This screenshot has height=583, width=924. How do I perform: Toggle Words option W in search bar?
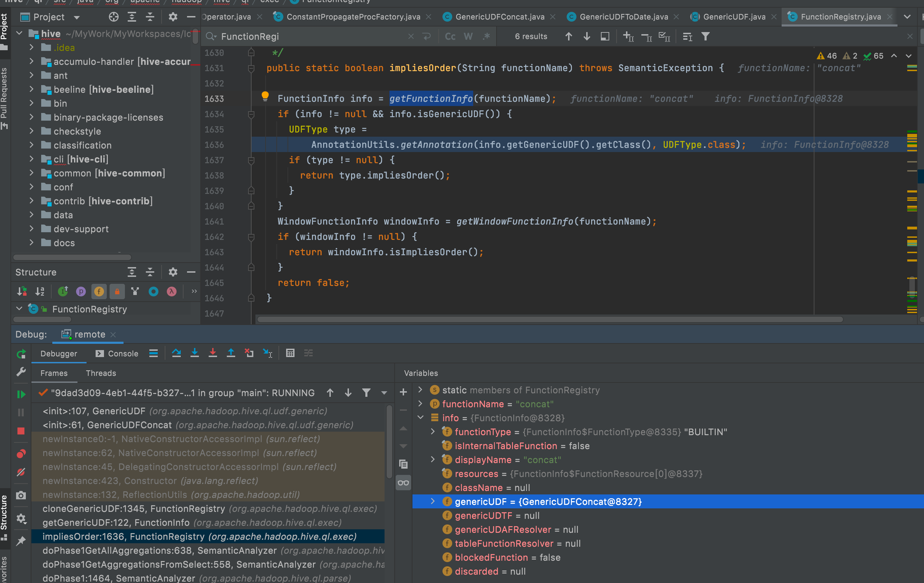tap(468, 36)
